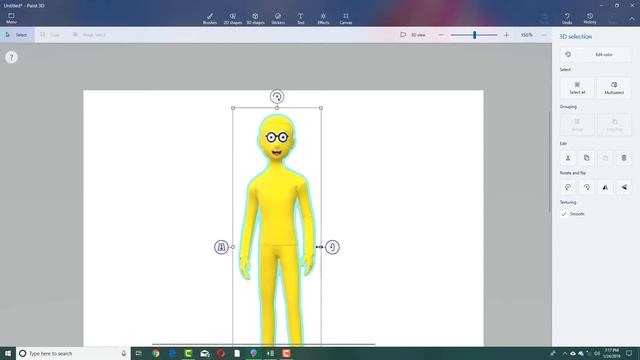
Task: Click the Cut icon in Edit section
Action: pyautogui.click(x=568, y=158)
